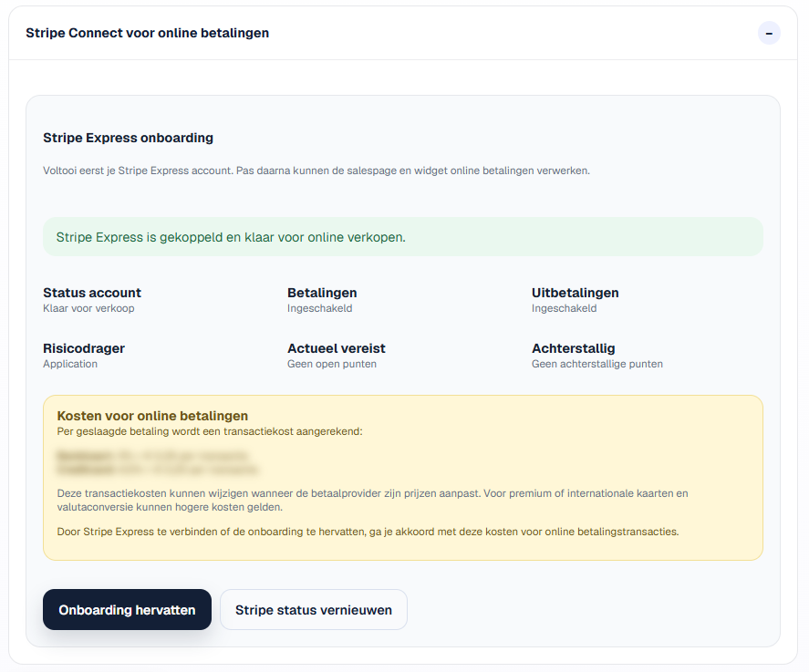
Task: Select the 'Actueel vereist' label
Action: pyautogui.click(x=337, y=348)
